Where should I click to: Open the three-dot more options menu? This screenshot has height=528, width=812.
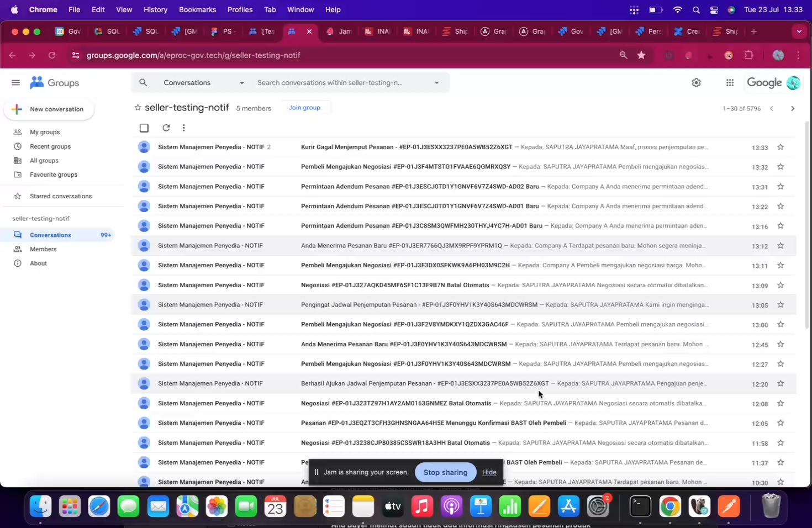click(184, 128)
